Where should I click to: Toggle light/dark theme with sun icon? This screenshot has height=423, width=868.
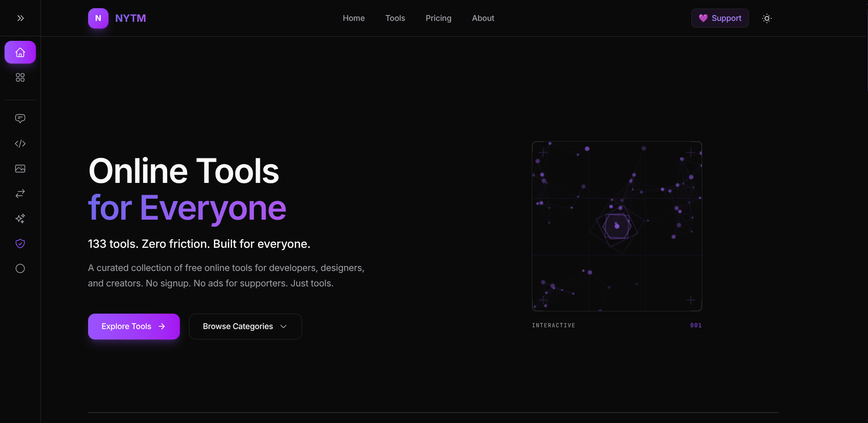pyautogui.click(x=766, y=18)
